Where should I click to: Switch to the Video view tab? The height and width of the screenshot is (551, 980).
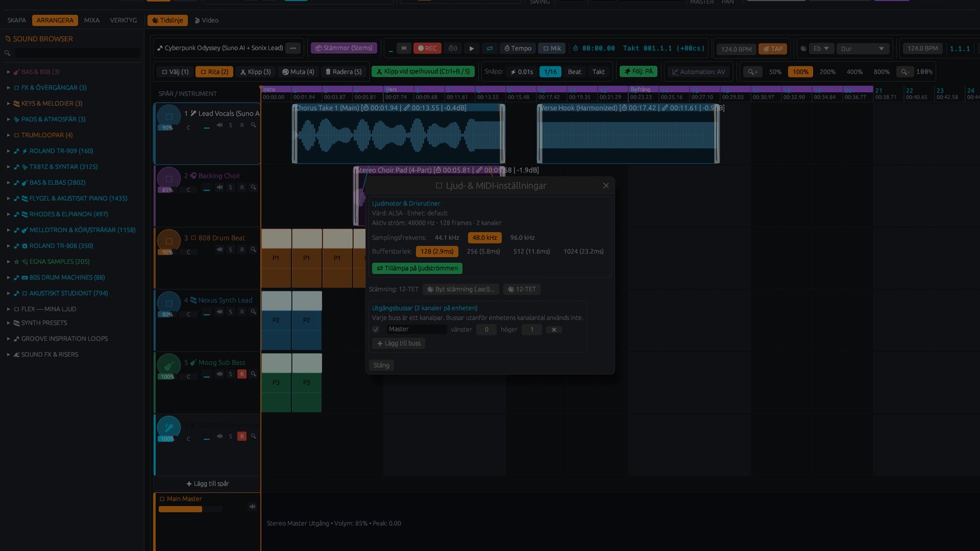pyautogui.click(x=206, y=20)
